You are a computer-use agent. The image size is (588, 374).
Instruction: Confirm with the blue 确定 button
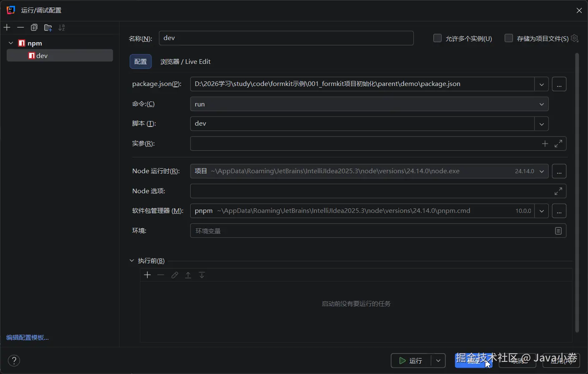tap(474, 361)
